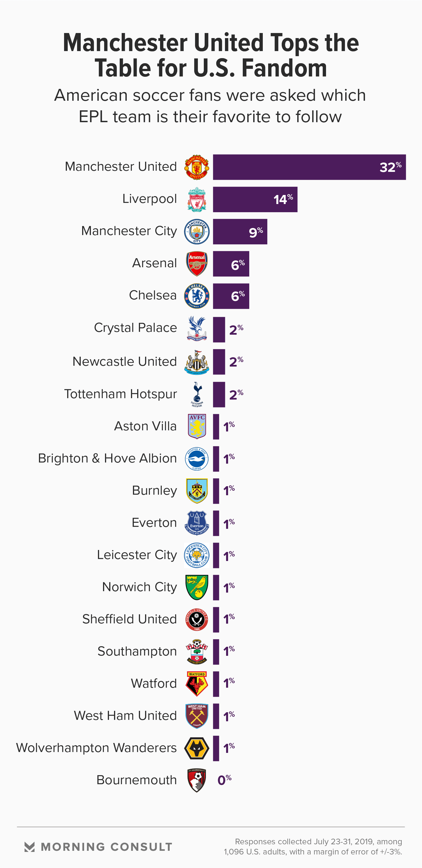This screenshot has width=422, height=868.
Task: Click the Manchester United club crest
Action: [x=197, y=167]
